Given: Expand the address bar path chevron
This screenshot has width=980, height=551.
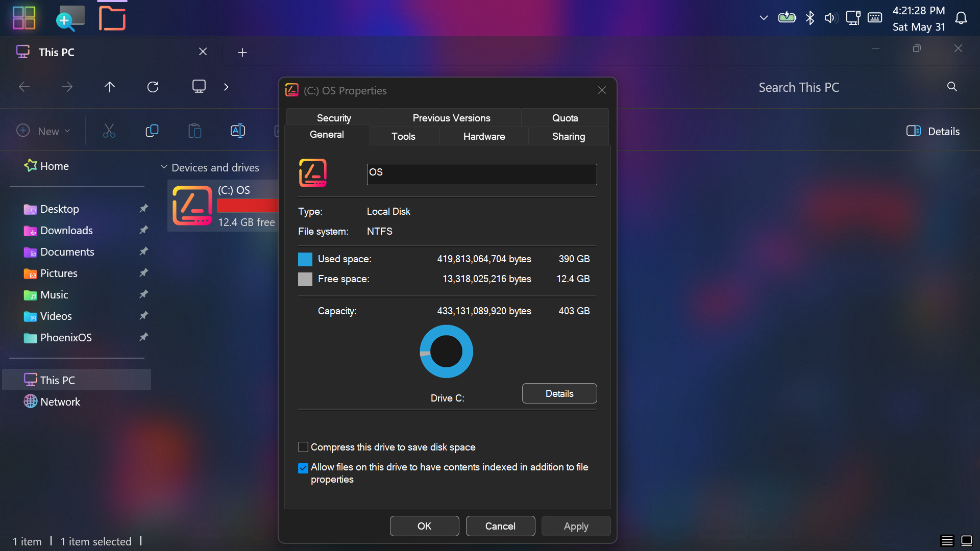Looking at the screenshot, I should click(226, 87).
